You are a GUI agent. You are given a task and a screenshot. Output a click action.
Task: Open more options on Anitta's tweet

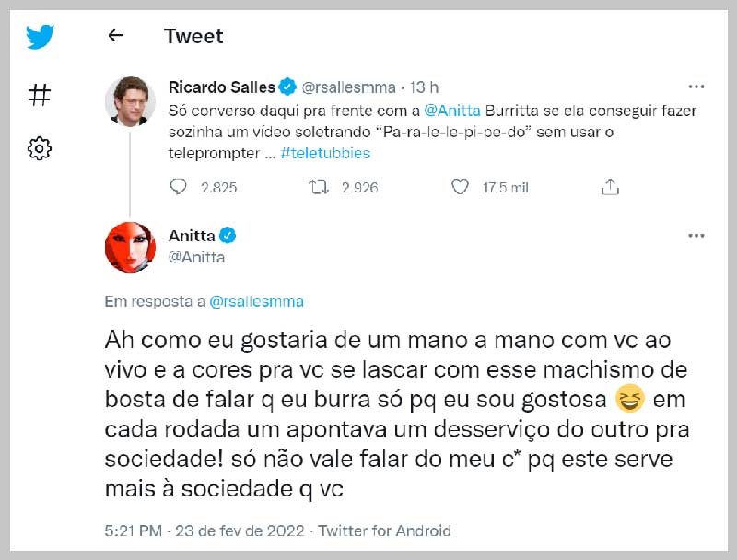pos(696,236)
